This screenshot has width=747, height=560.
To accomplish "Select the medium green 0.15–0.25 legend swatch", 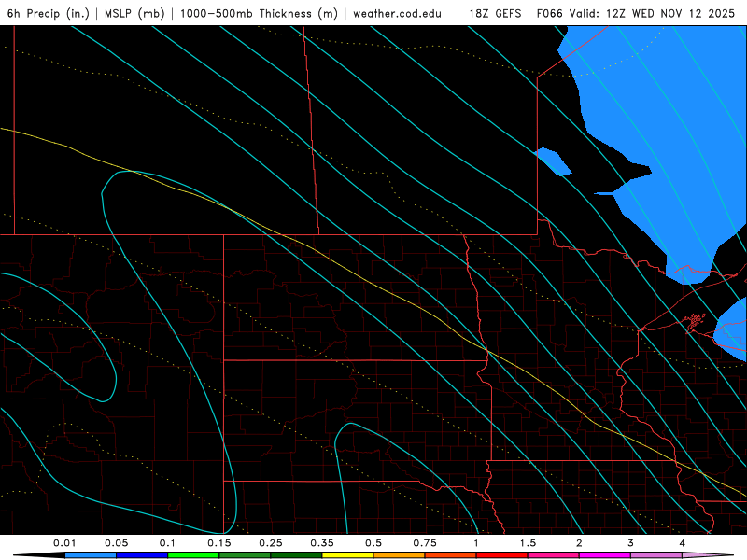I will [x=245, y=555].
